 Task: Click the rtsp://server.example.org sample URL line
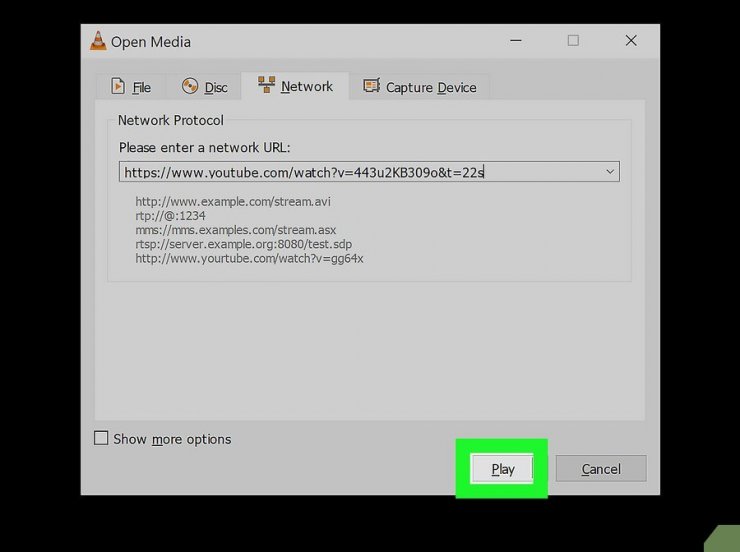tap(243, 243)
